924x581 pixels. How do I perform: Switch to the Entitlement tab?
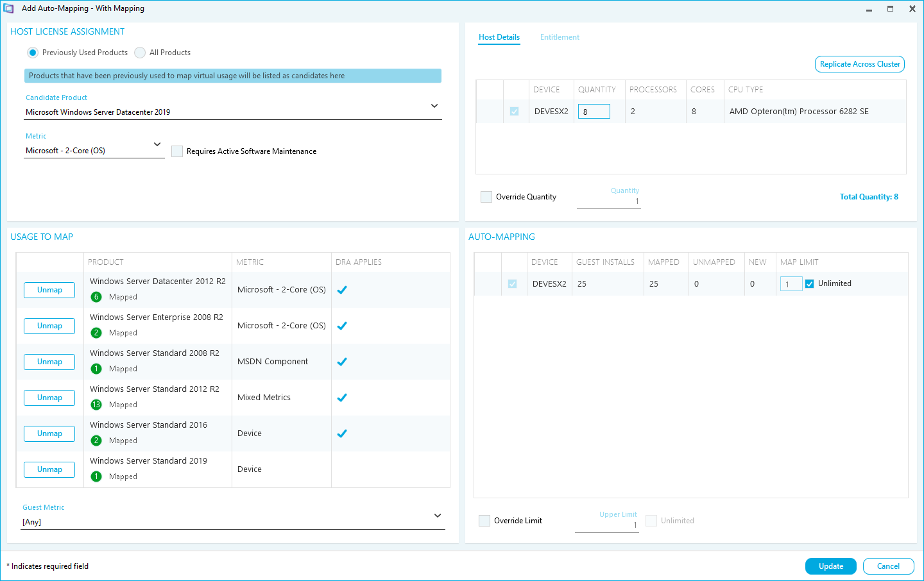click(x=560, y=37)
